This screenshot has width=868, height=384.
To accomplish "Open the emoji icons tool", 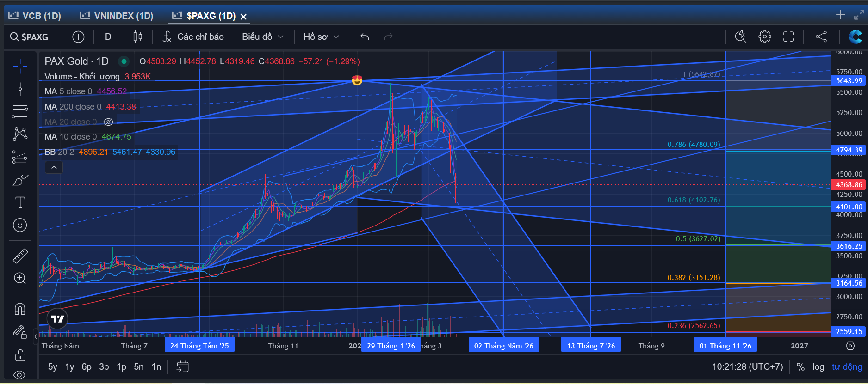I will point(20,225).
